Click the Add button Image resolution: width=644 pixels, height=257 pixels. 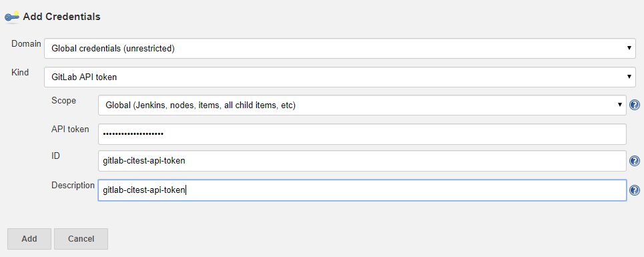click(29, 239)
